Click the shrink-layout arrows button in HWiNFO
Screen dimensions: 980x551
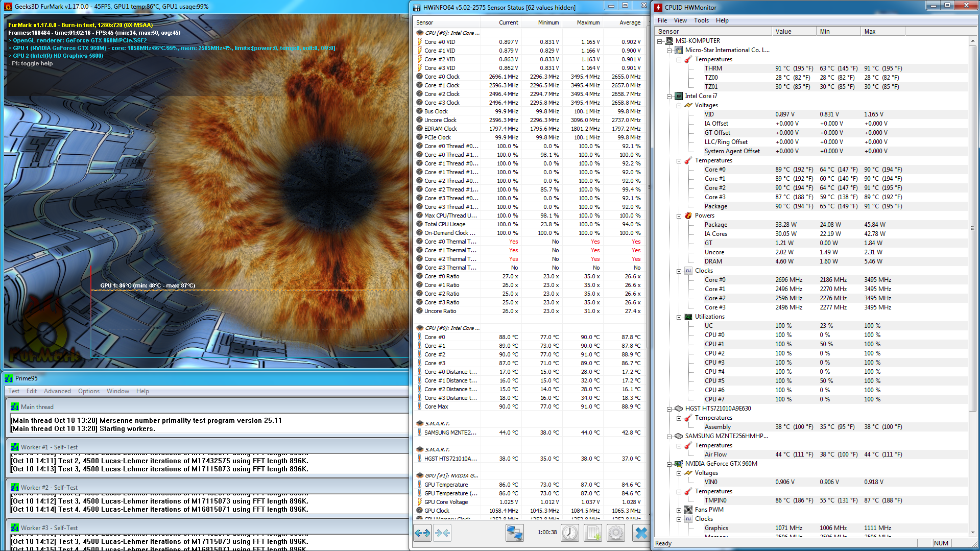[442, 533]
